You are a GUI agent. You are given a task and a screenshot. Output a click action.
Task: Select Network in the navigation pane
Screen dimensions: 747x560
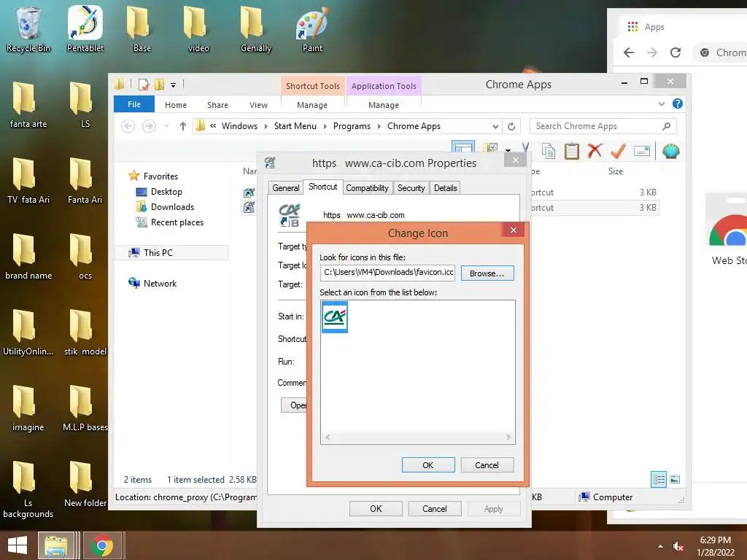click(x=160, y=284)
